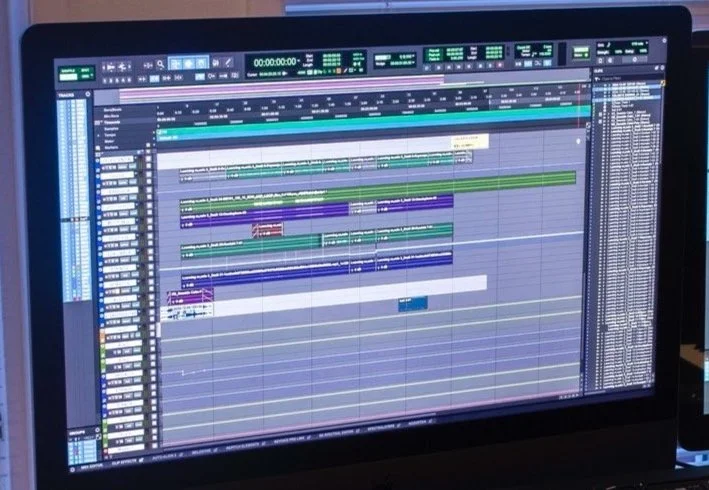Open the RX Spectral Editor bottom tab
Screen dimensions: 709x490
335,433
